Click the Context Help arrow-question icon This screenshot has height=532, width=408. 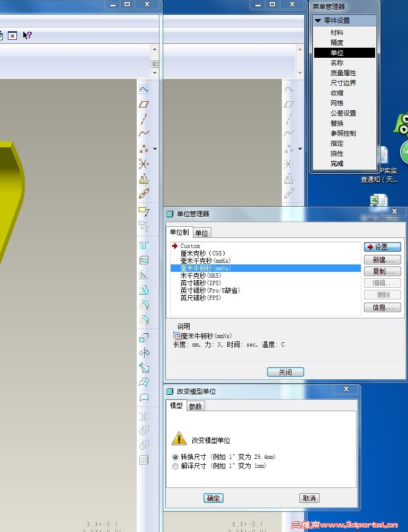coord(27,36)
